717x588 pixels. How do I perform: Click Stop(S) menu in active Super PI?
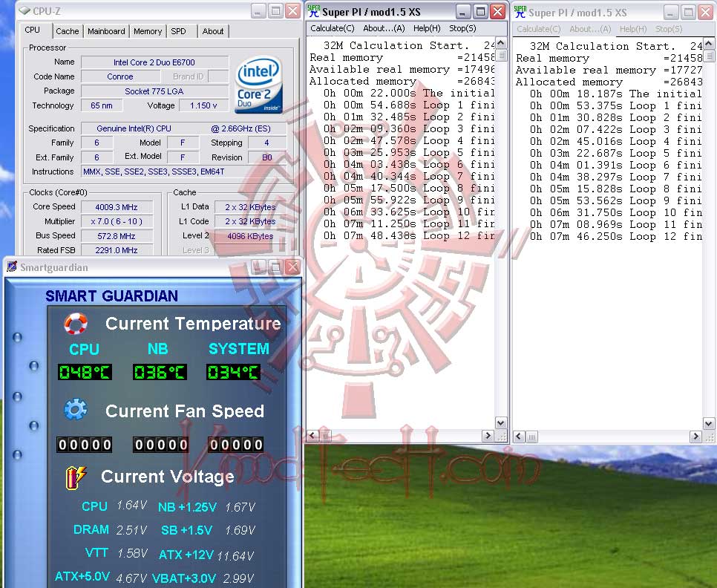tap(462, 28)
